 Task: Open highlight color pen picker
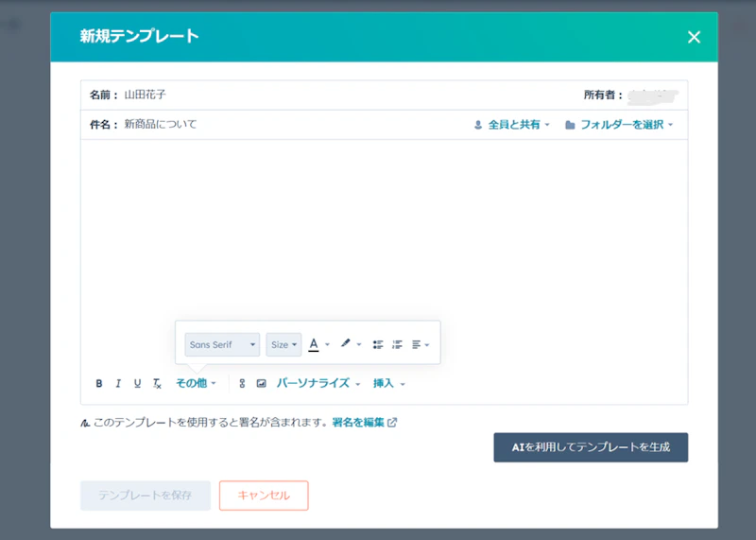click(x=351, y=344)
